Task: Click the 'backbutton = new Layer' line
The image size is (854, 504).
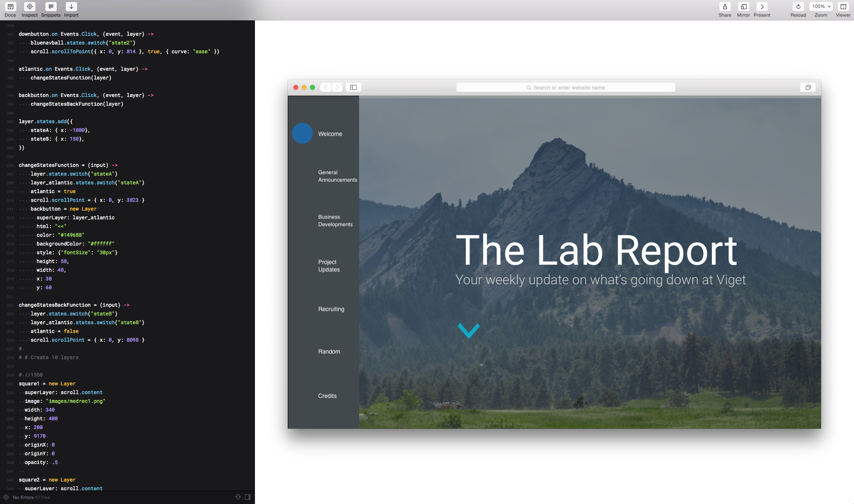Action: 63,209
